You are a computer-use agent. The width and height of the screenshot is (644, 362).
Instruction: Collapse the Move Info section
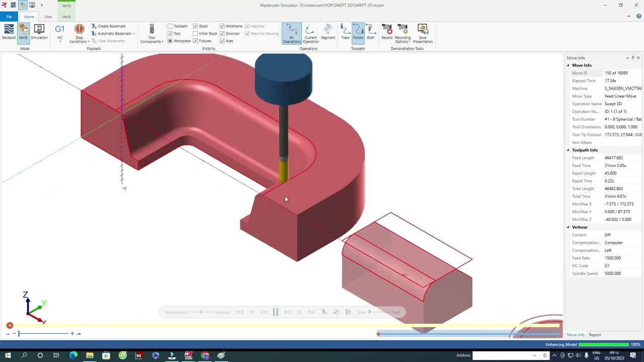point(569,65)
